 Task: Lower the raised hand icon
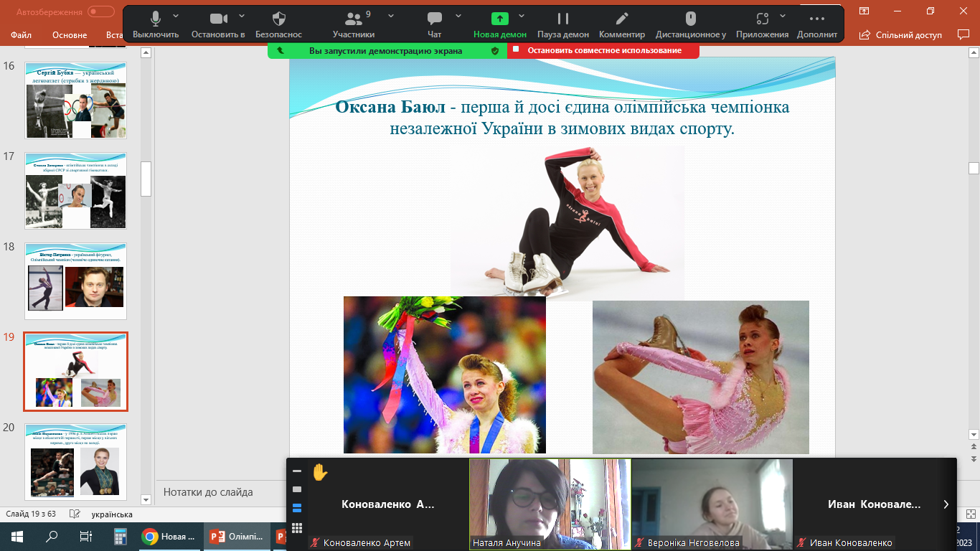[319, 472]
